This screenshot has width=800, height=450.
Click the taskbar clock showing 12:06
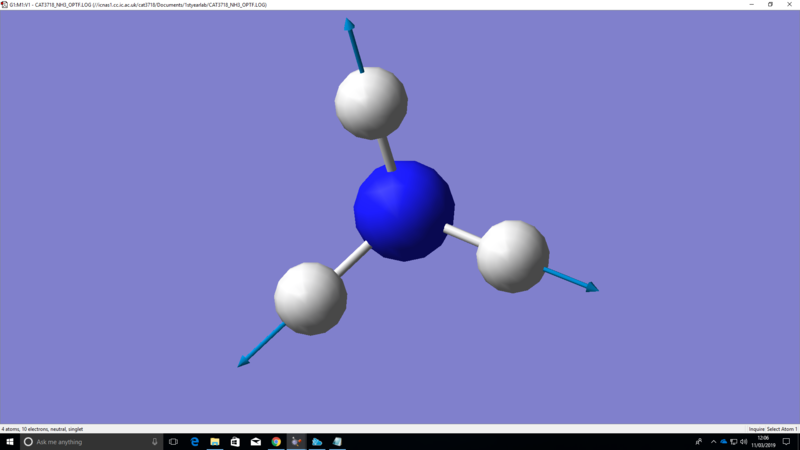pyautogui.click(x=763, y=442)
